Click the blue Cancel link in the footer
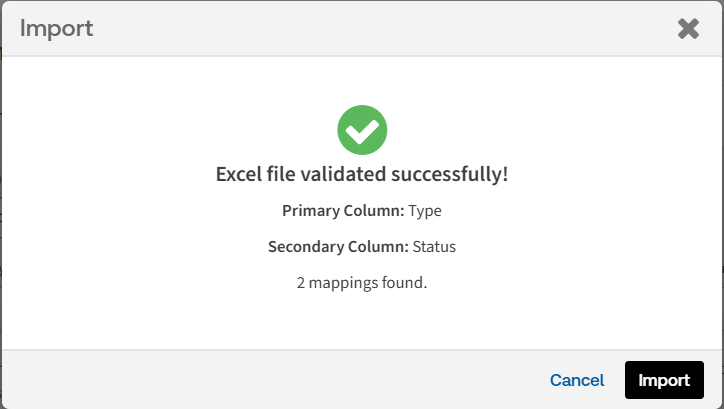The image size is (724, 409). coord(577,380)
